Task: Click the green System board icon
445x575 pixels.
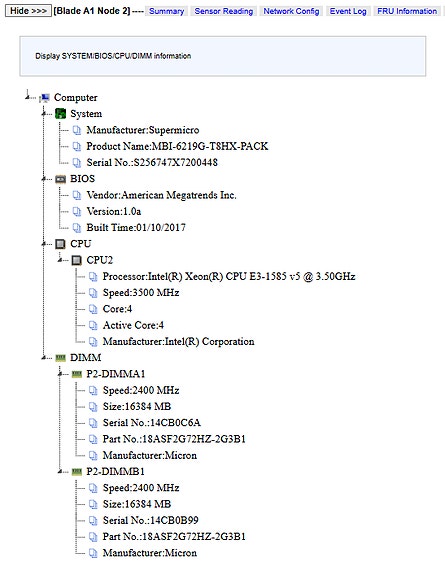Action: tap(60, 114)
